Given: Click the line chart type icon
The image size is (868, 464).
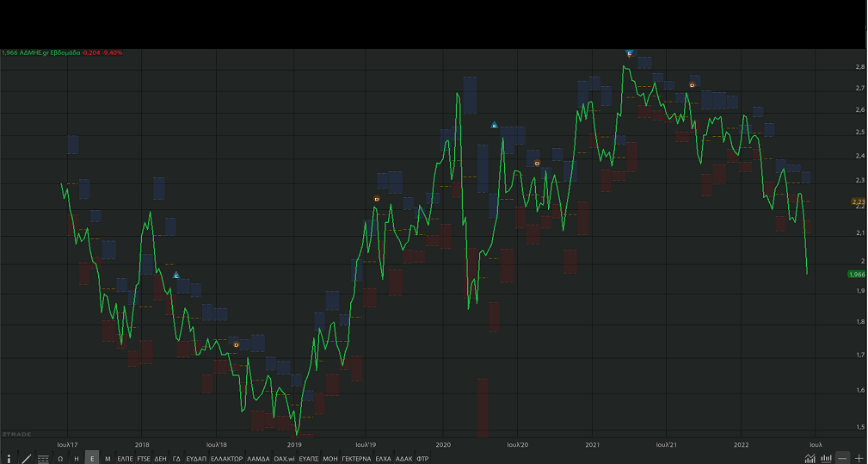Looking at the screenshot, I should coord(810,458).
